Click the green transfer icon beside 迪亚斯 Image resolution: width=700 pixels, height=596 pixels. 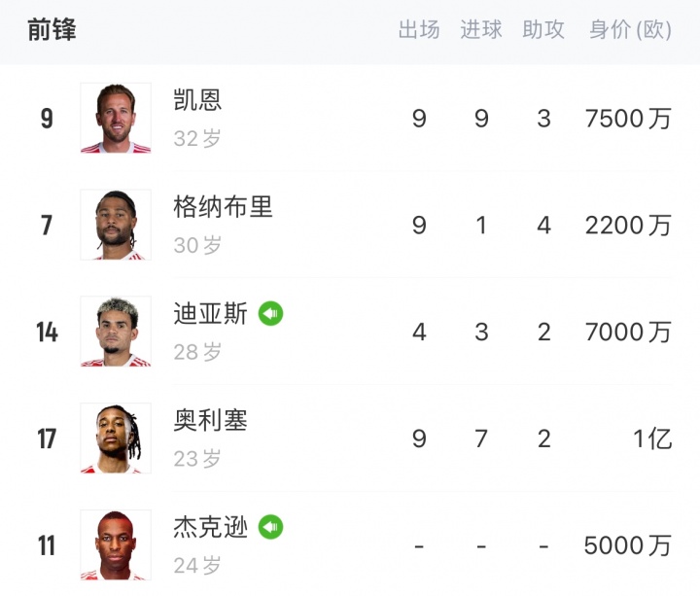[270, 313]
